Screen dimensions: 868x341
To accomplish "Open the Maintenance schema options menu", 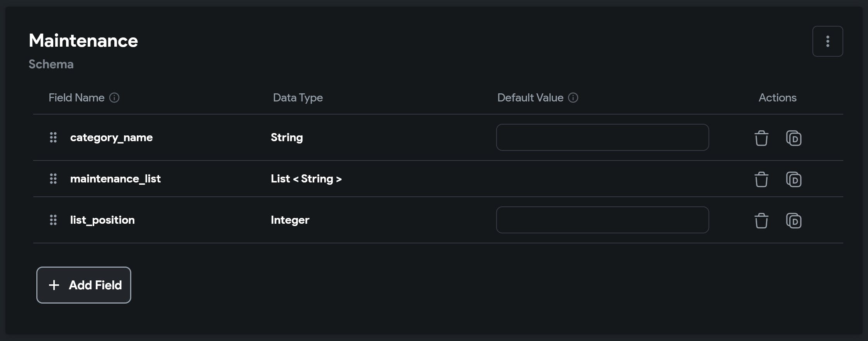I will (x=827, y=41).
